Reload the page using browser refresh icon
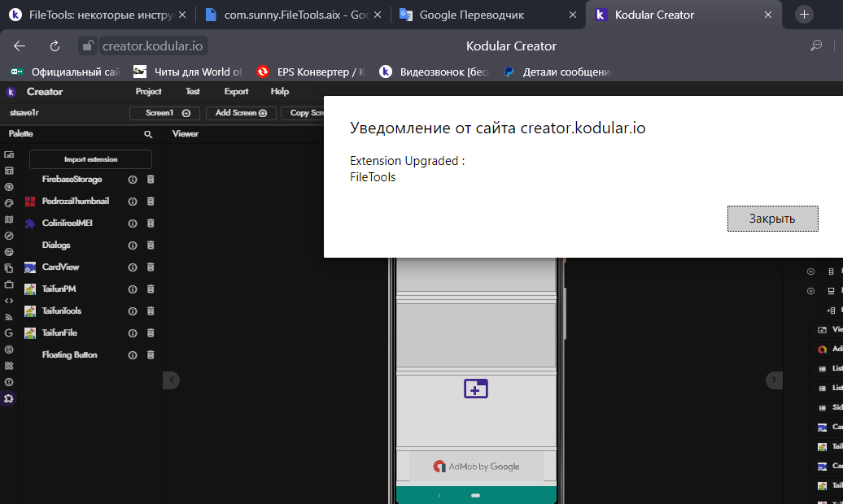The image size is (843, 504). click(x=55, y=46)
